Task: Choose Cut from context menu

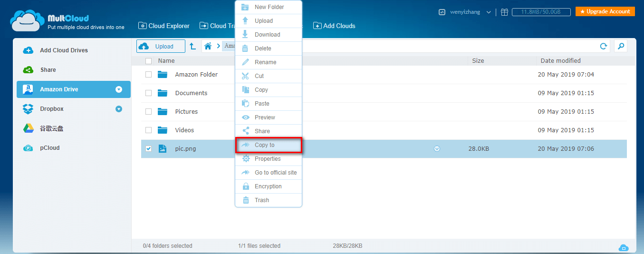Action: pyautogui.click(x=269, y=76)
